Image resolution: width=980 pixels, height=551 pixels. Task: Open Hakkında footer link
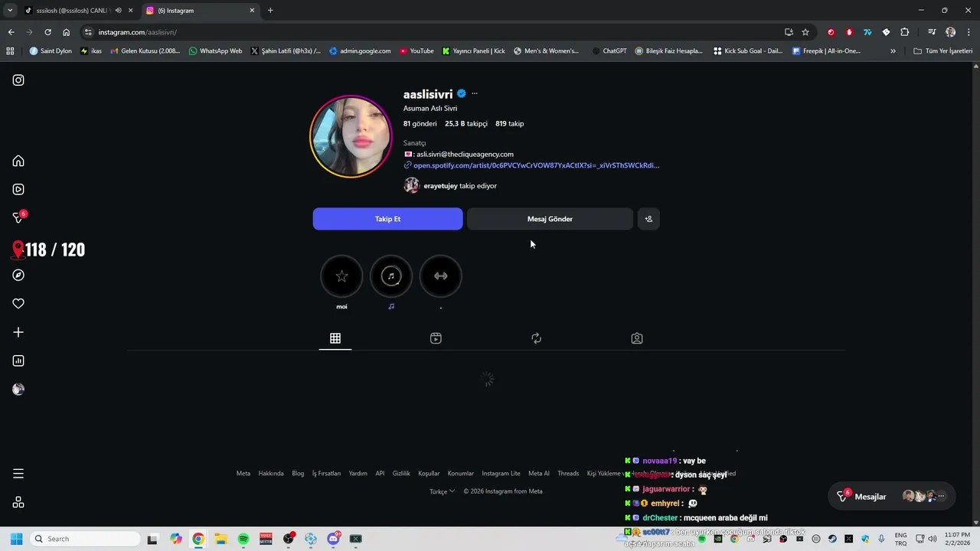pyautogui.click(x=271, y=474)
